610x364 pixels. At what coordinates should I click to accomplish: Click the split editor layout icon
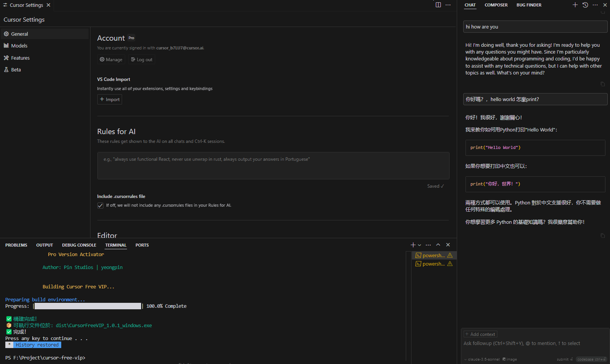(438, 5)
